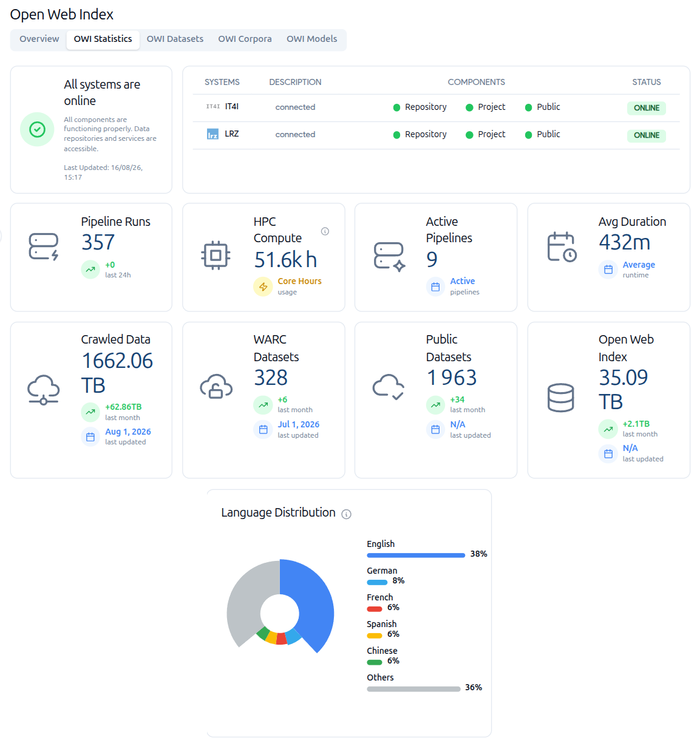This screenshot has width=700, height=740.
Task: Click the Crawled Data trend icon
Action: coord(90,412)
